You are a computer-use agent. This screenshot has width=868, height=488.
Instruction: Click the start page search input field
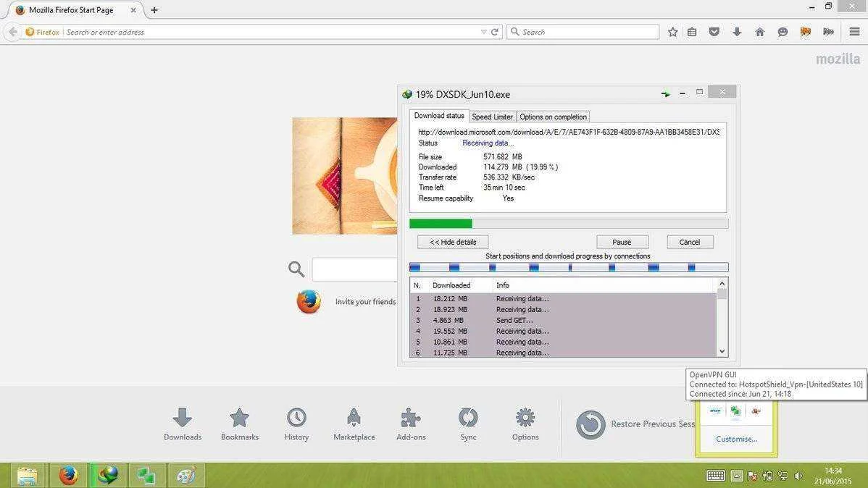click(354, 269)
